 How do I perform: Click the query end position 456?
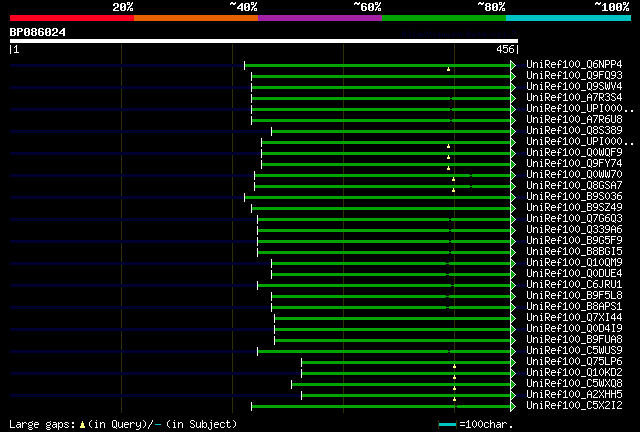click(505, 49)
